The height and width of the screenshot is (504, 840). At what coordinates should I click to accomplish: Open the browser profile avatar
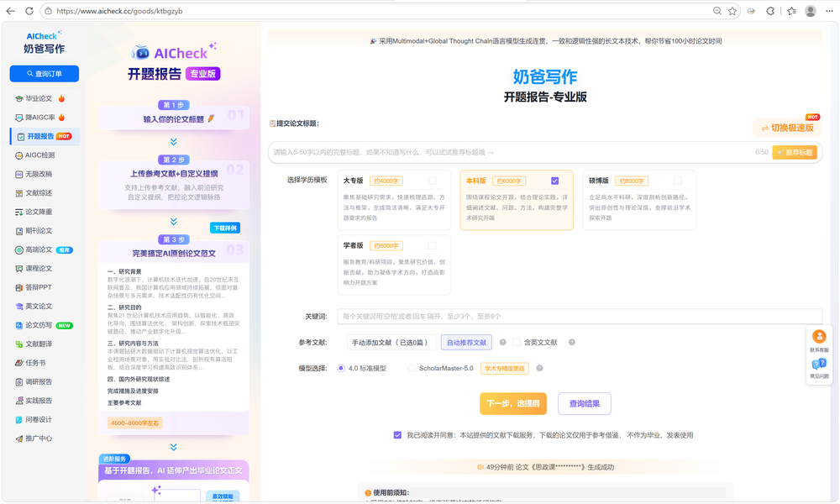(x=811, y=11)
